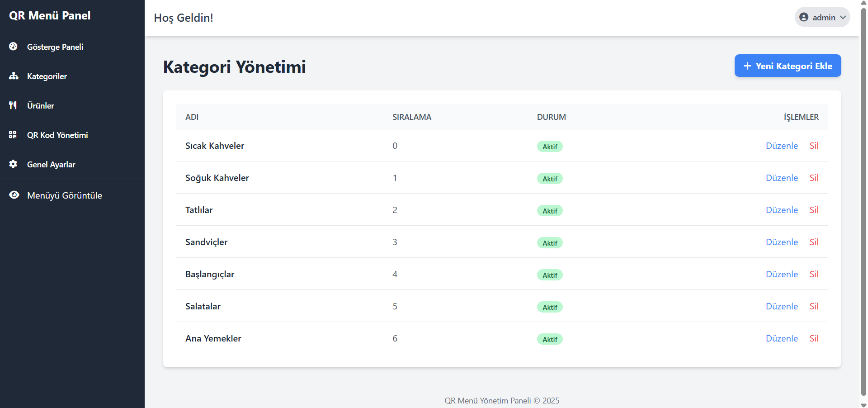Click the scrollbar down arrow
This screenshot has height=408, width=868.
[863, 405]
